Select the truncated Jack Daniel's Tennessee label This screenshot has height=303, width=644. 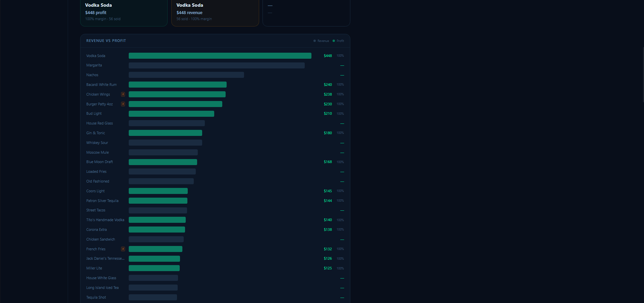click(x=105, y=259)
